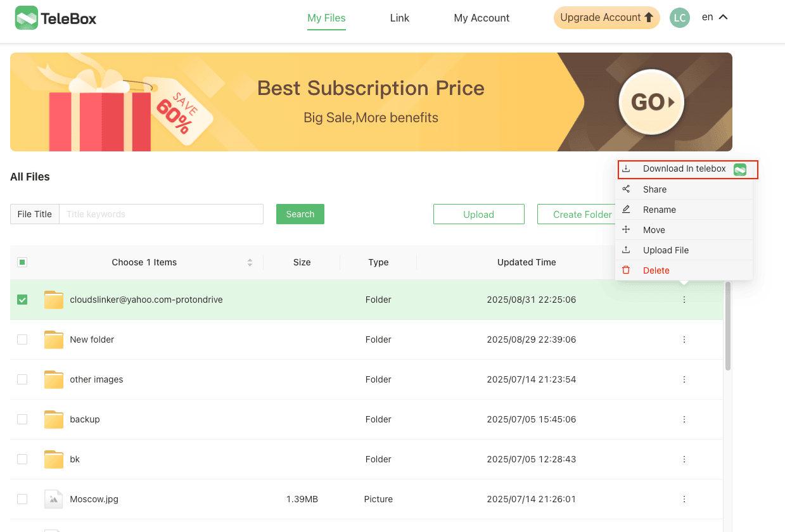Open the New folder folder icon
The height and width of the screenshot is (532, 785).
click(54, 339)
